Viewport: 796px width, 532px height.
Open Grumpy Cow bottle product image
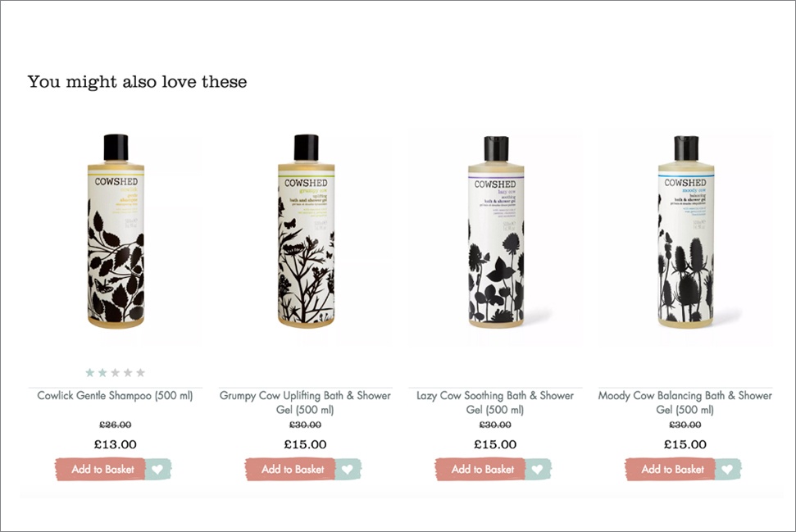pos(306,231)
